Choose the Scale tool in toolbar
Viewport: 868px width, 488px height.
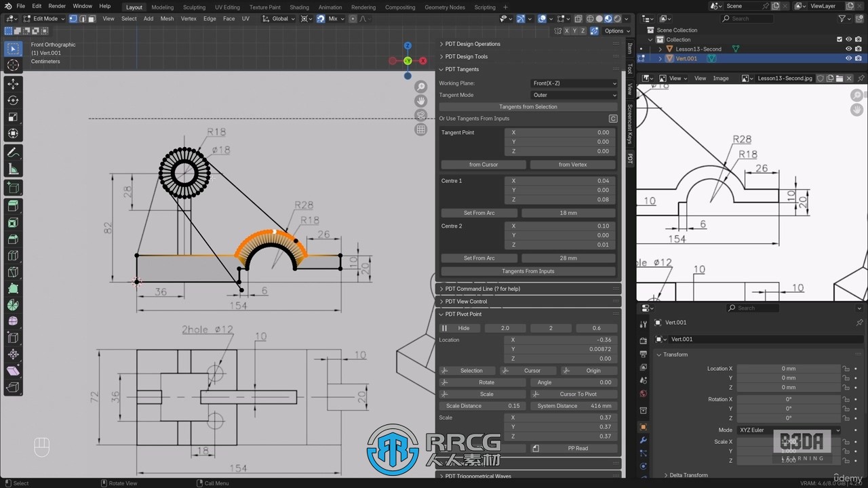(13, 117)
